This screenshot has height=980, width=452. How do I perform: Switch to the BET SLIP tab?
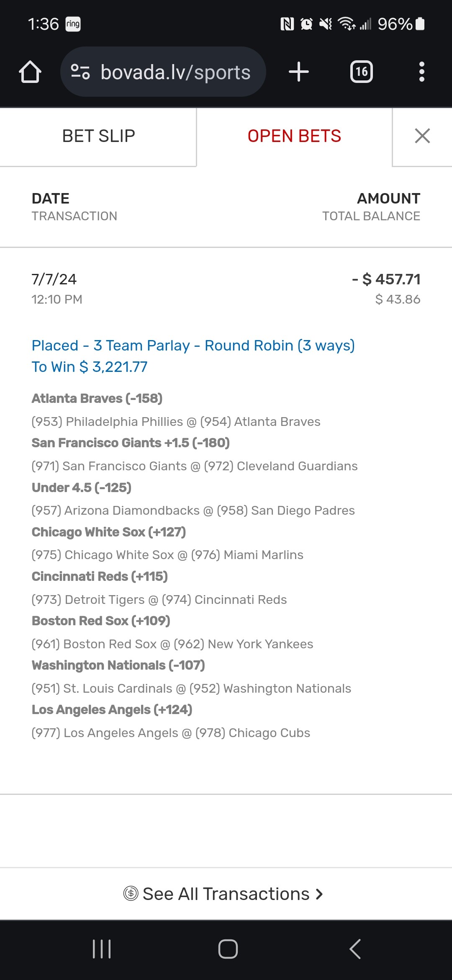tap(98, 136)
